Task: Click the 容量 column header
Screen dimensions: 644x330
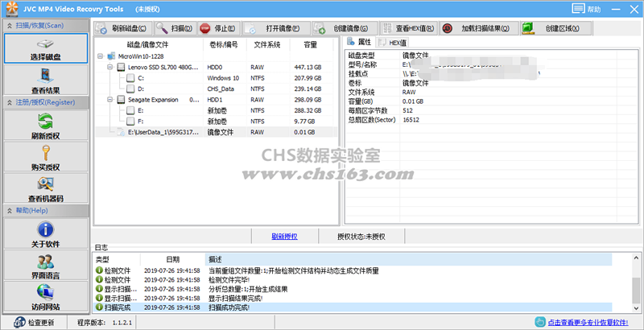Action: click(x=311, y=45)
